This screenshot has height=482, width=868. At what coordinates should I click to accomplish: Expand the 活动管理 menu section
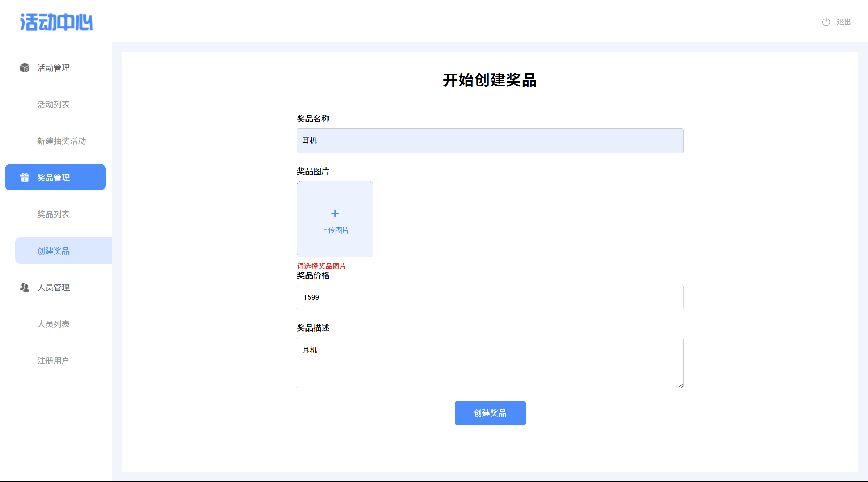[54, 68]
